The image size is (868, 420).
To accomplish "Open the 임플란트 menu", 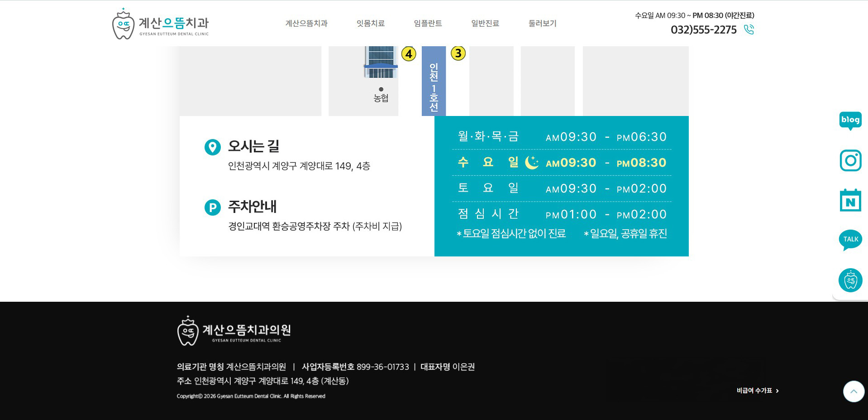I will click(x=428, y=24).
